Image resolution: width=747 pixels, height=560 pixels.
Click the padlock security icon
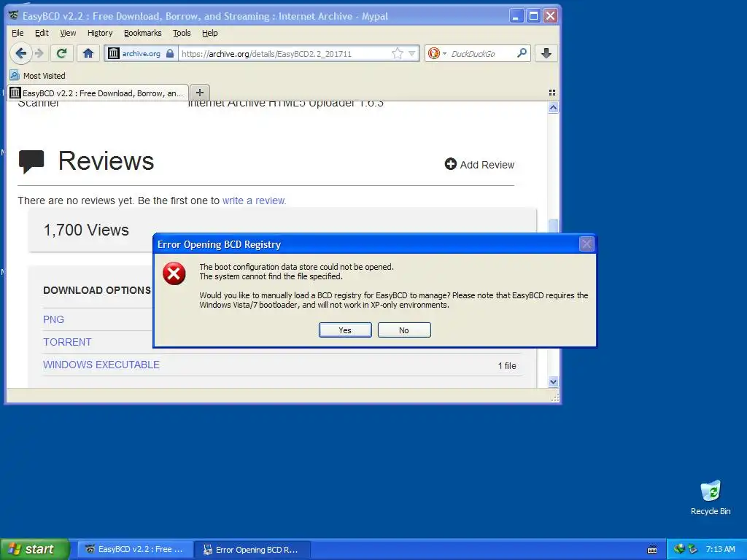[x=170, y=53]
